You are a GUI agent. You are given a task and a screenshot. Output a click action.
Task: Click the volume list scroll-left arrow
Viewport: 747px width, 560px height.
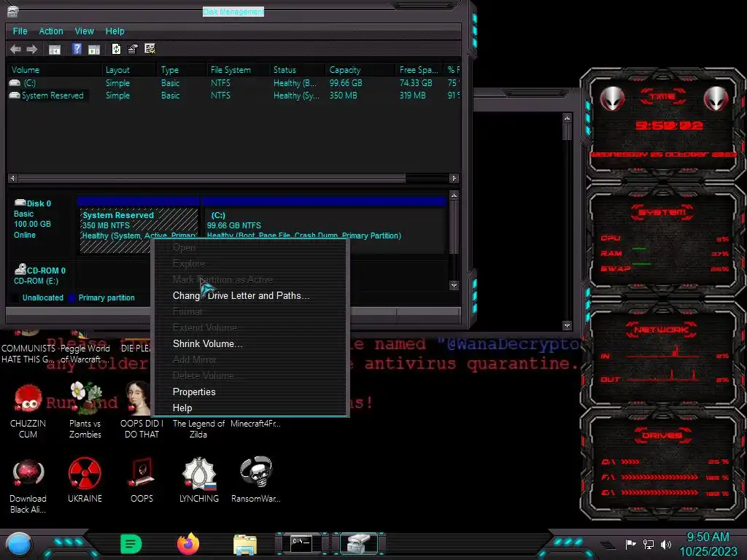click(x=13, y=178)
